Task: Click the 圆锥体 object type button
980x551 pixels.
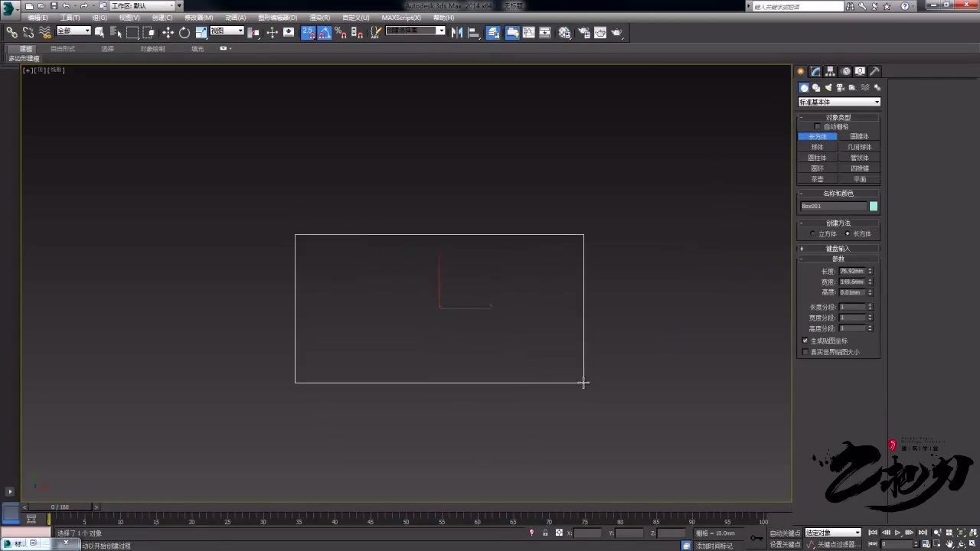Action: pos(859,136)
